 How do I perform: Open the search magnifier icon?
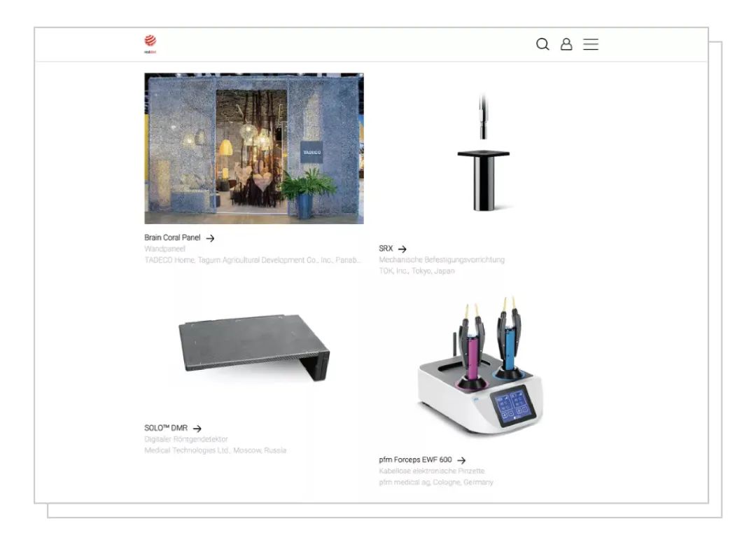point(542,44)
